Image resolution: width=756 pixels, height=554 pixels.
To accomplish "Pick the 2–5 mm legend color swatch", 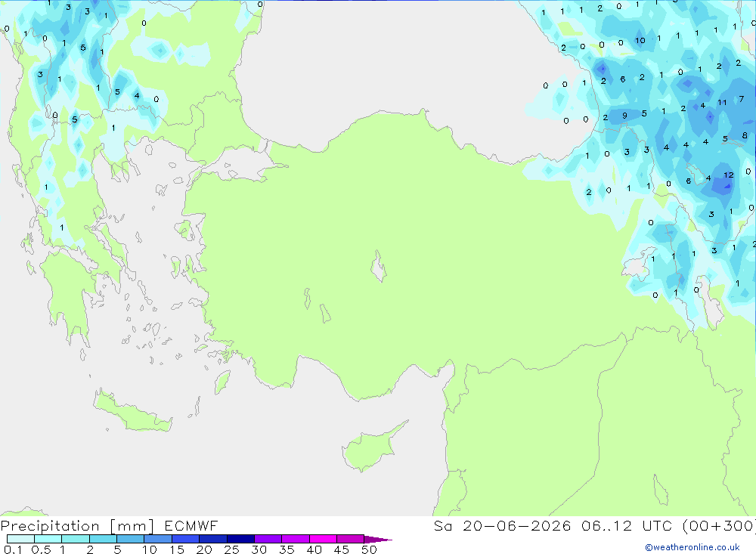I will 103,539.
